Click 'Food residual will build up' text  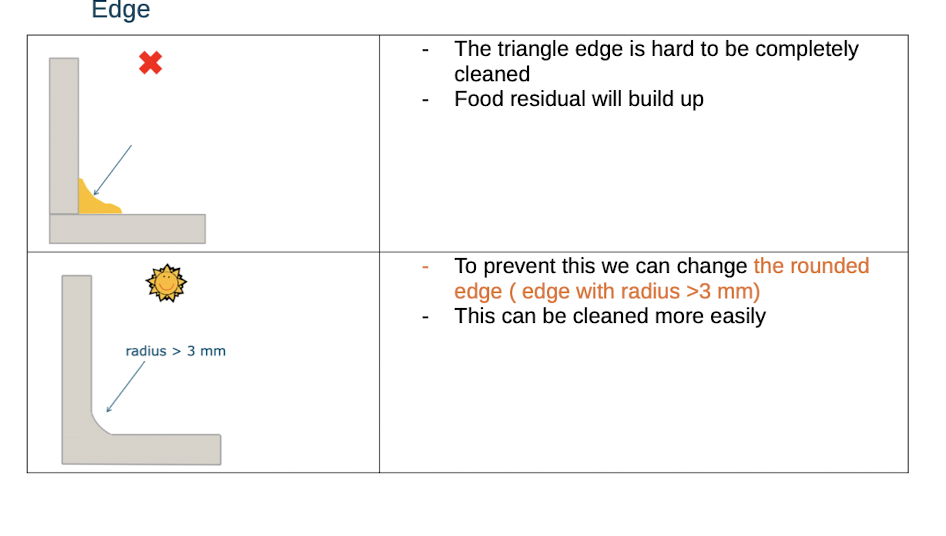[x=579, y=99]
